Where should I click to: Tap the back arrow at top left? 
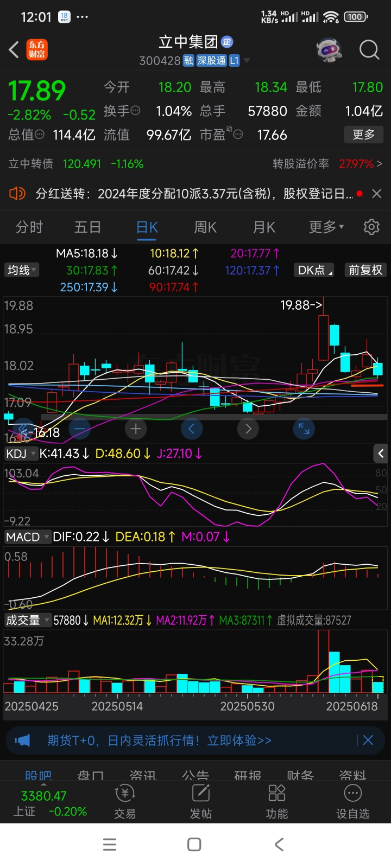pos(14,50)
